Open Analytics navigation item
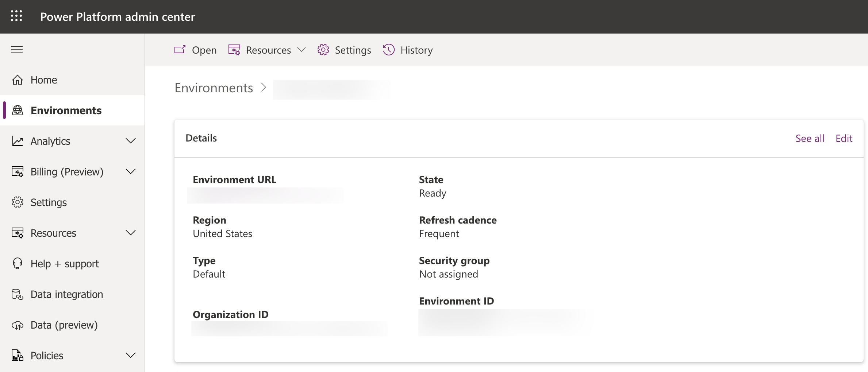The width and height of the screenshot is (868, 372). point(72,141)
